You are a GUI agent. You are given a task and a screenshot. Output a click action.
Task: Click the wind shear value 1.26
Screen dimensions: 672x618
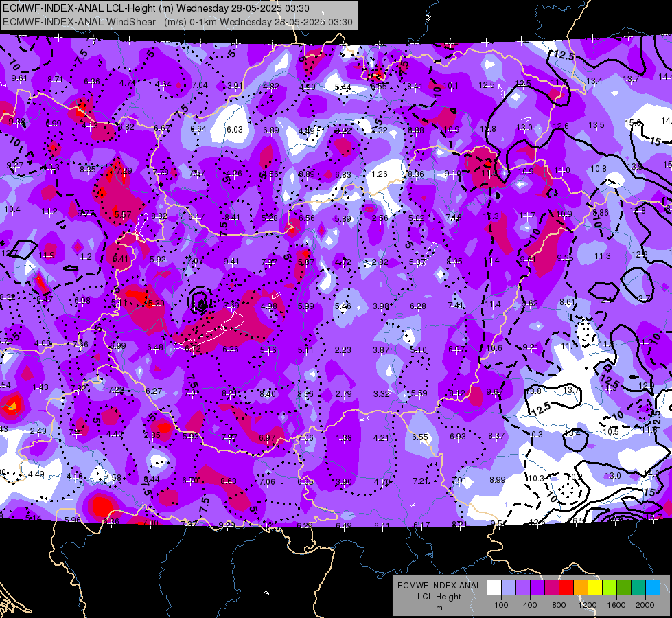pyautogui.click(x=380, y=174)
